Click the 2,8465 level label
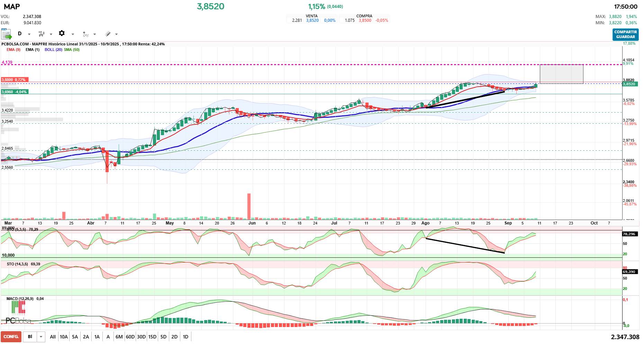The width and height of the screenshot is (644, 344). click(x=7, y=148)
